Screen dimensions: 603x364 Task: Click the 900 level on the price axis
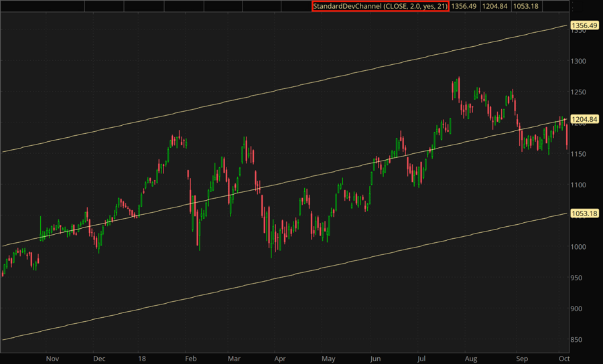pyautogui.click(x=579, y=308)
